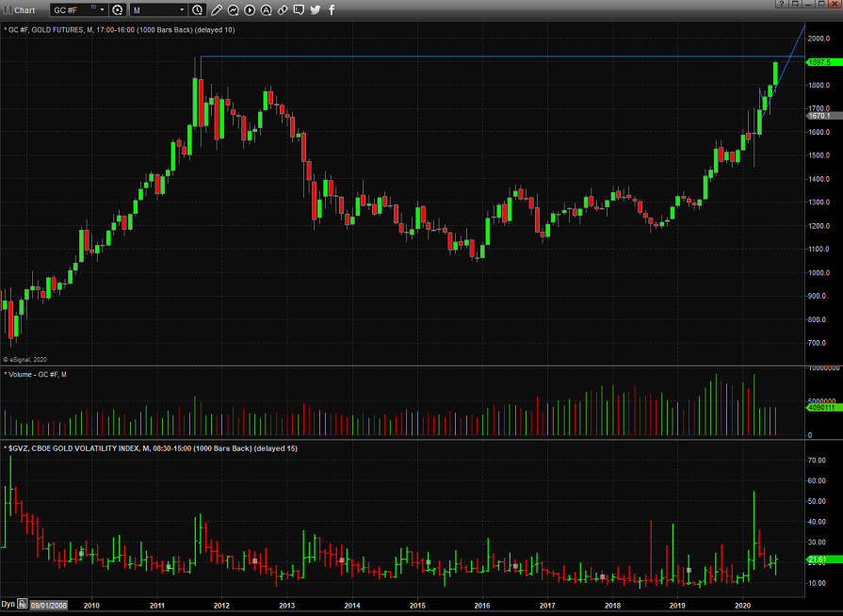Click the 10.00 volatility axis label

pos(817,583)
